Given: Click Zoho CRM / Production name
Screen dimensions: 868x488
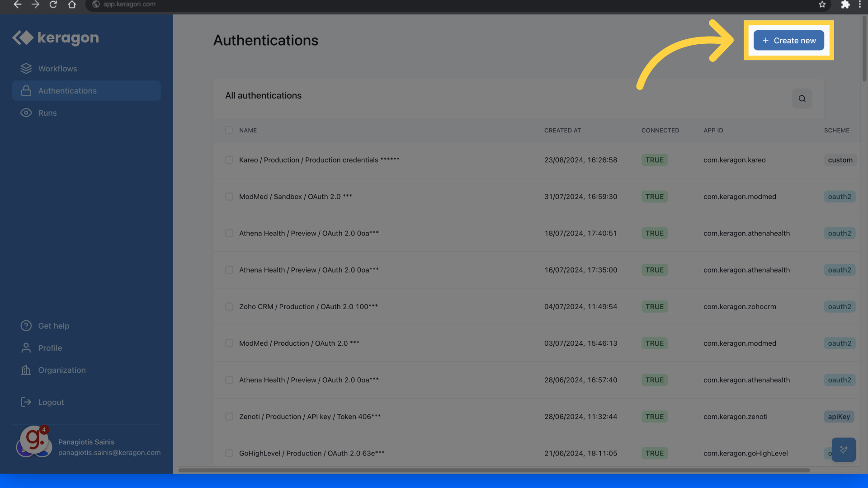Looking at the screenshot, I should click(x=308, y=307).
